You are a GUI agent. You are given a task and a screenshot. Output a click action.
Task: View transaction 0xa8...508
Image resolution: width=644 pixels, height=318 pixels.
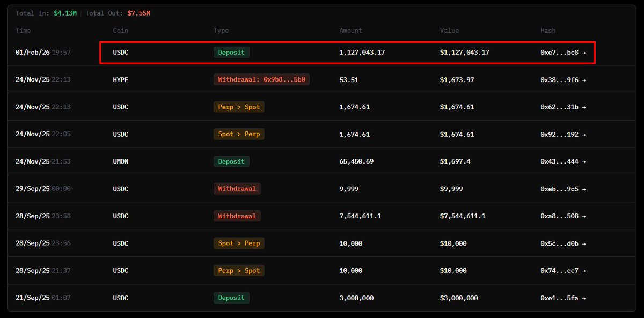563,216
